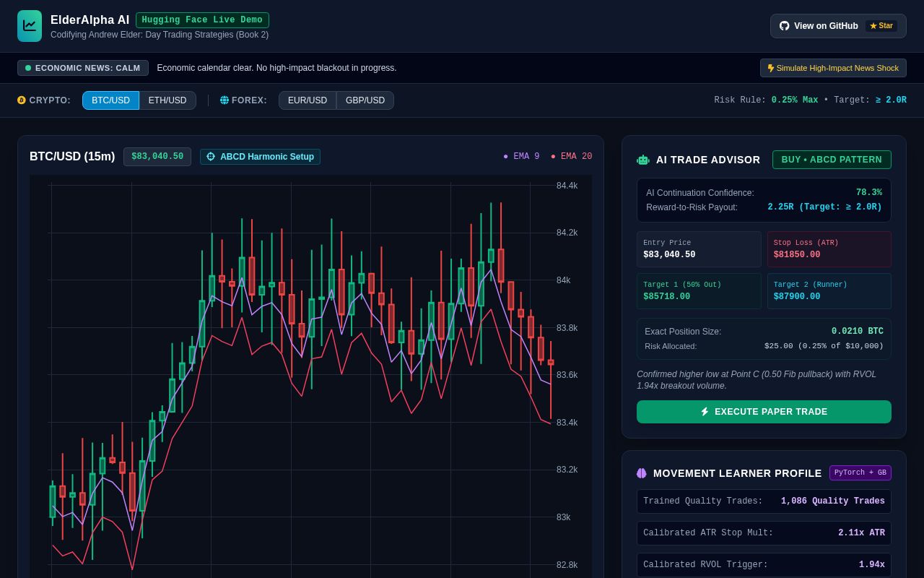Select the BTC/USD pair tab
924x578 pixels.
[110, 100]
